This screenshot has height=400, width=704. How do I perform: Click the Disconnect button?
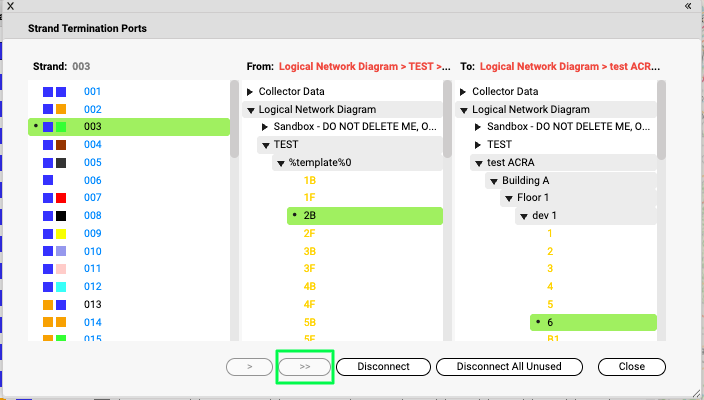click(383, 367)
